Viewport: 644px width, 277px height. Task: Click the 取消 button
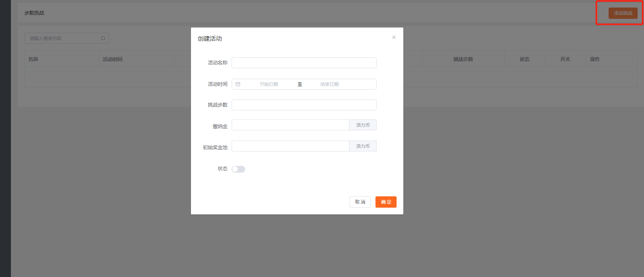pos(360,202)
